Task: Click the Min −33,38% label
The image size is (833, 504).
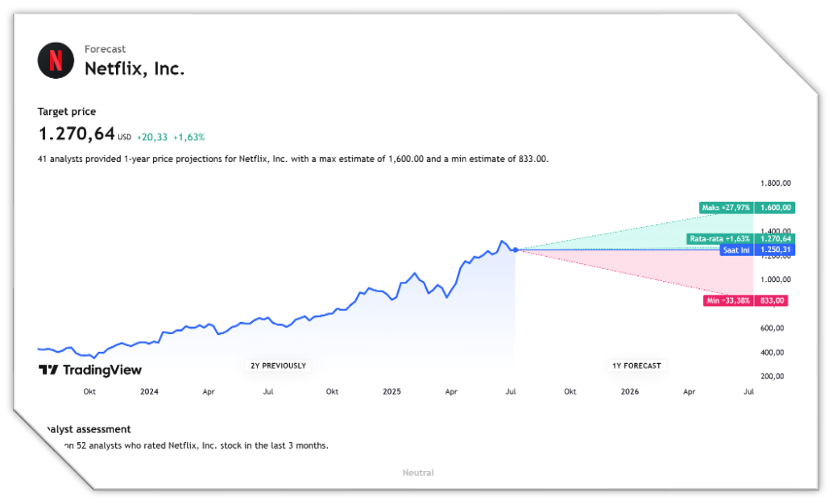Action: (x=727, y=300)
